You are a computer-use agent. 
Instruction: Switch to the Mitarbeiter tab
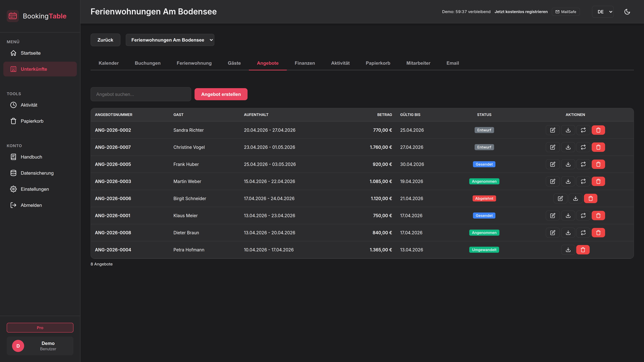click(x=418, y=63)
